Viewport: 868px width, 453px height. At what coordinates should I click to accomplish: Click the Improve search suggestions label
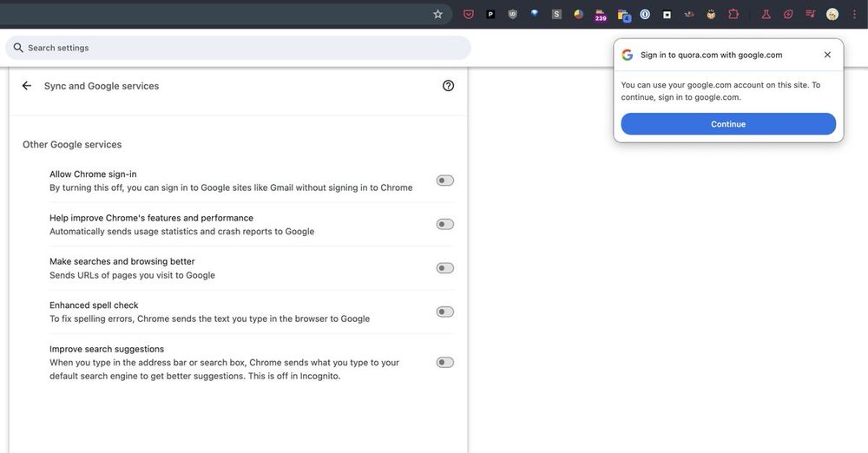tap(107, 349)
